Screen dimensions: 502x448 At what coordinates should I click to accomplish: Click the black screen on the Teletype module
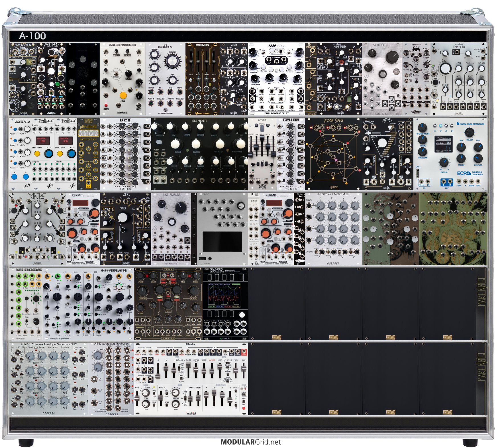coord(222,242)
